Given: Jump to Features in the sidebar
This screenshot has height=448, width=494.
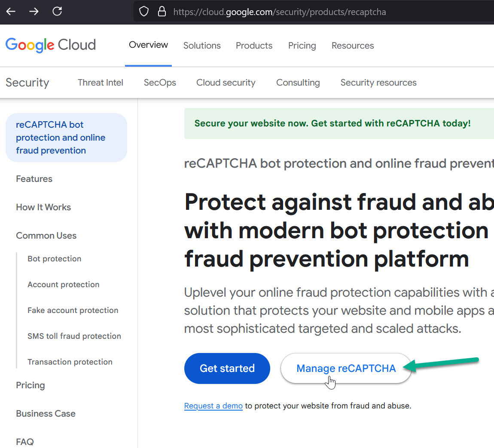Looking at the screenshot, I should 34,179.
